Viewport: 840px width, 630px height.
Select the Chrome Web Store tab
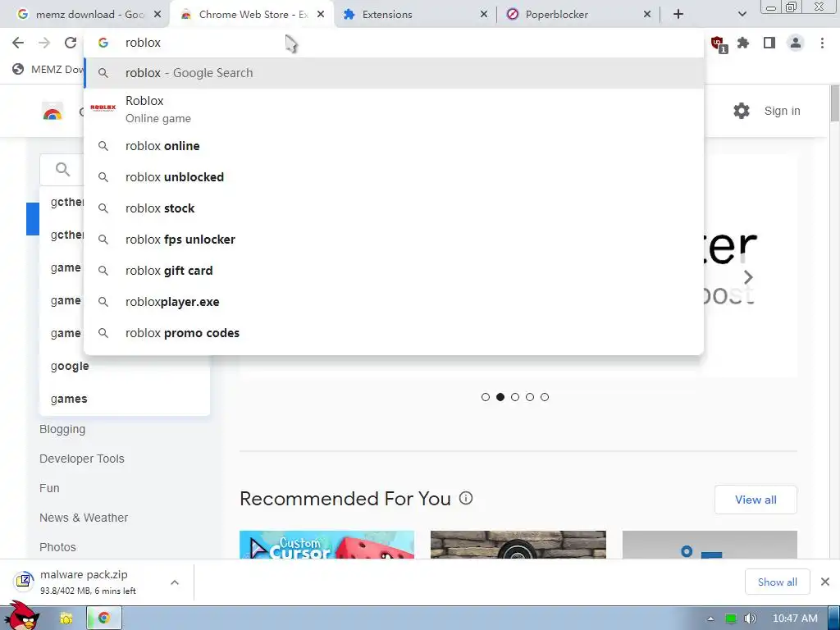coord(252,15)
